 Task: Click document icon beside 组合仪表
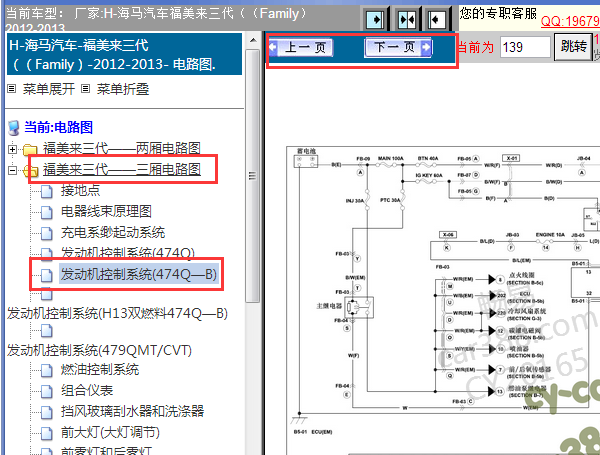click(47, 391)
